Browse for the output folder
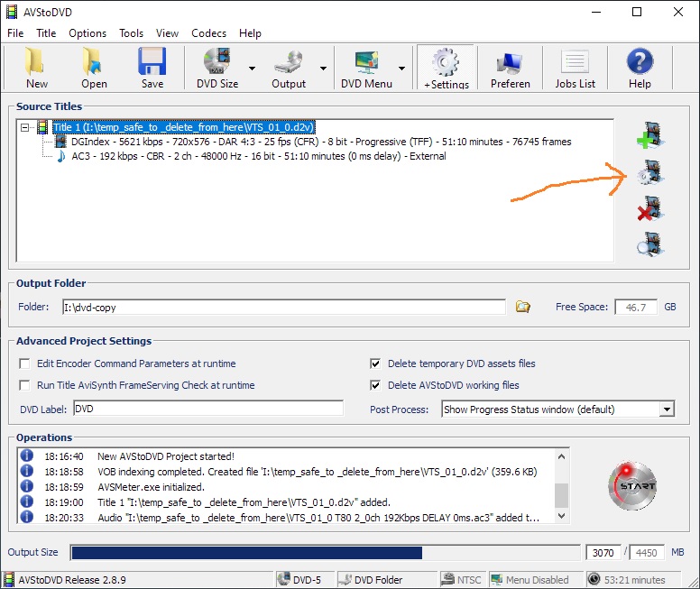This screenshot has width=700, height=589. coord(522,307)
